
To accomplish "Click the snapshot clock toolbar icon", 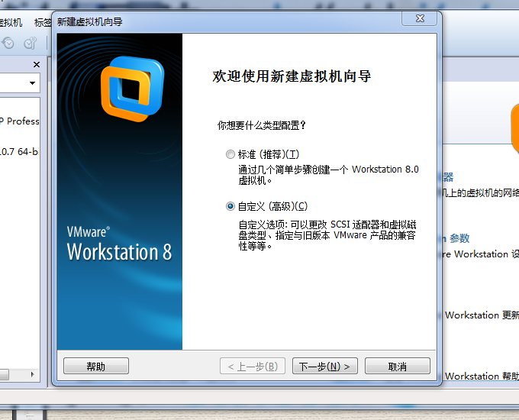I will 8,43.
